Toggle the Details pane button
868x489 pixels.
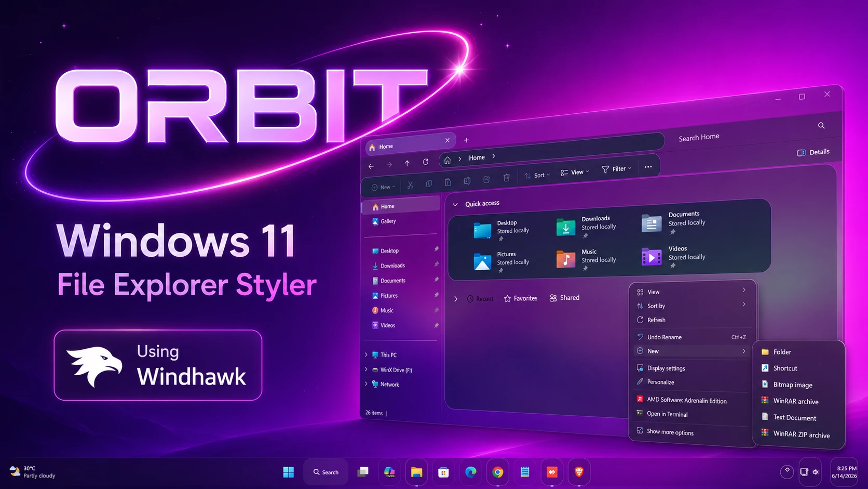click(813, 152)
